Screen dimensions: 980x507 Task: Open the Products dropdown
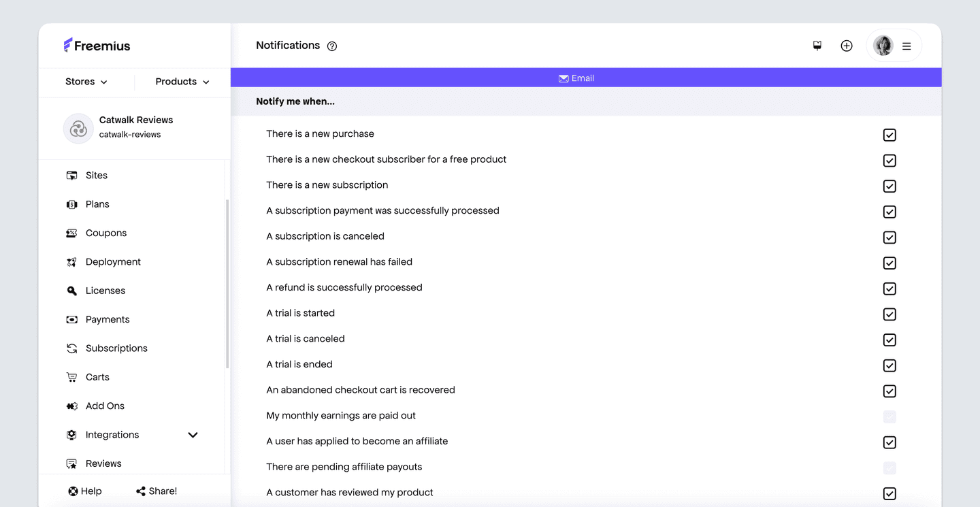click(181, 81)
